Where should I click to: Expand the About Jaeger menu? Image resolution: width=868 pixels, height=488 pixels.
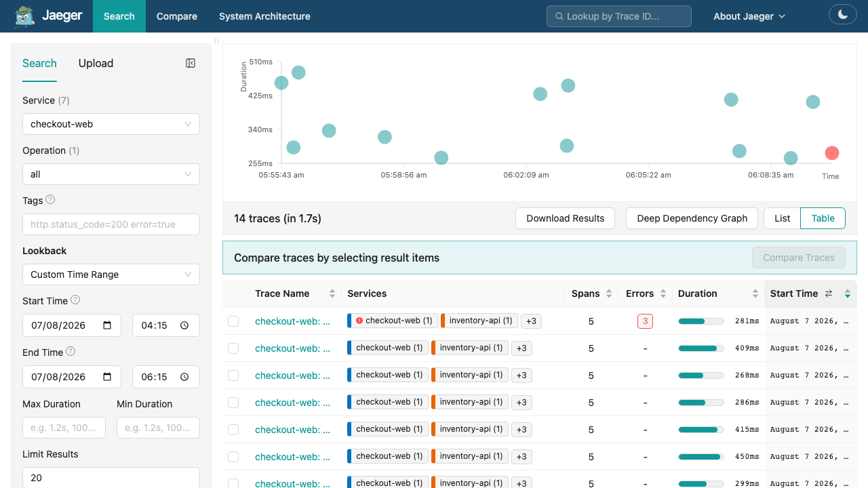749,16
